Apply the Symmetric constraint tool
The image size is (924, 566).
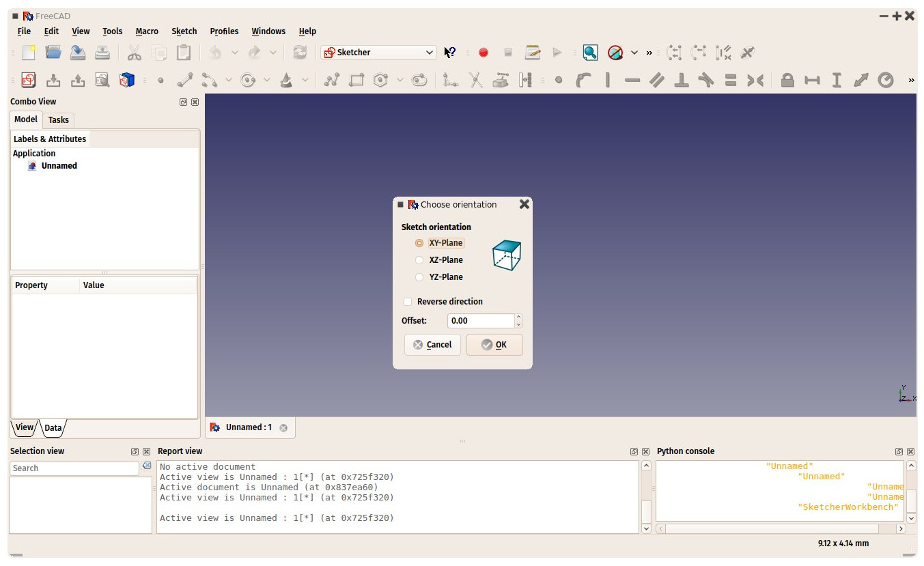click(x=755, y=80)
